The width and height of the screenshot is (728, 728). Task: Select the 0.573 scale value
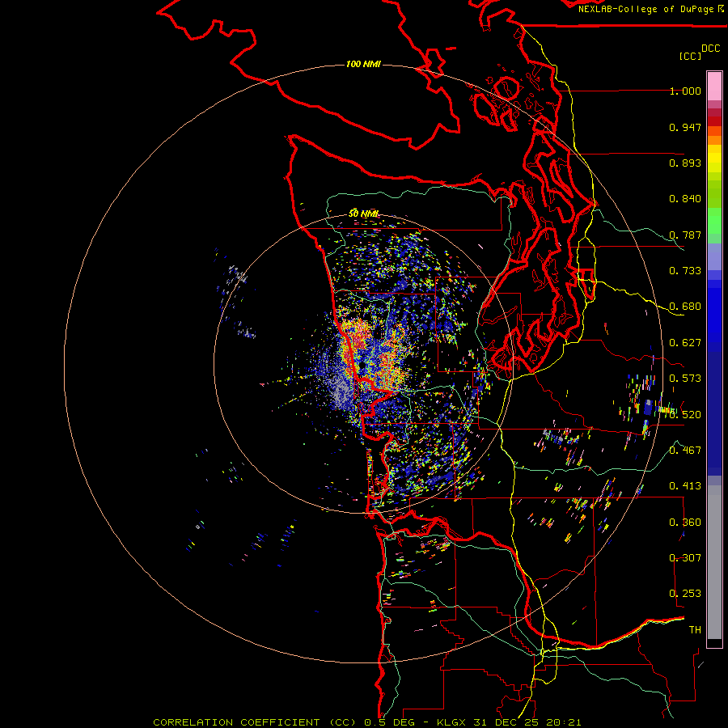685,379
